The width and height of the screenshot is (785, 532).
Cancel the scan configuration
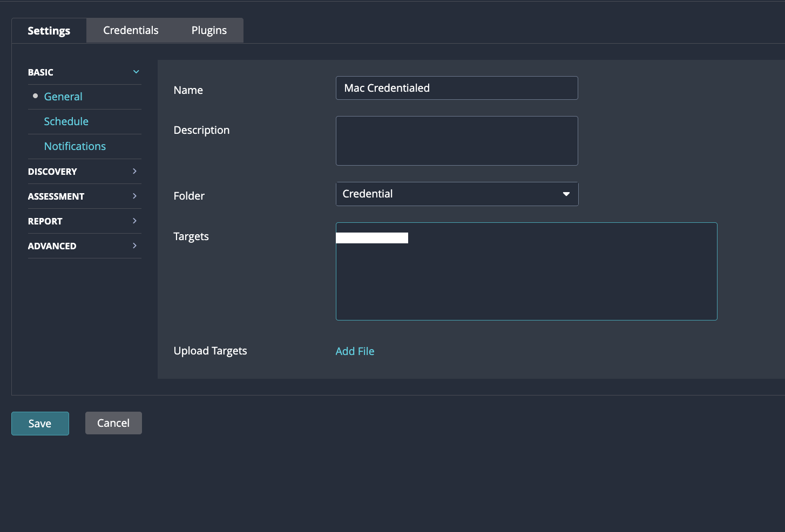tap(113, 422)
